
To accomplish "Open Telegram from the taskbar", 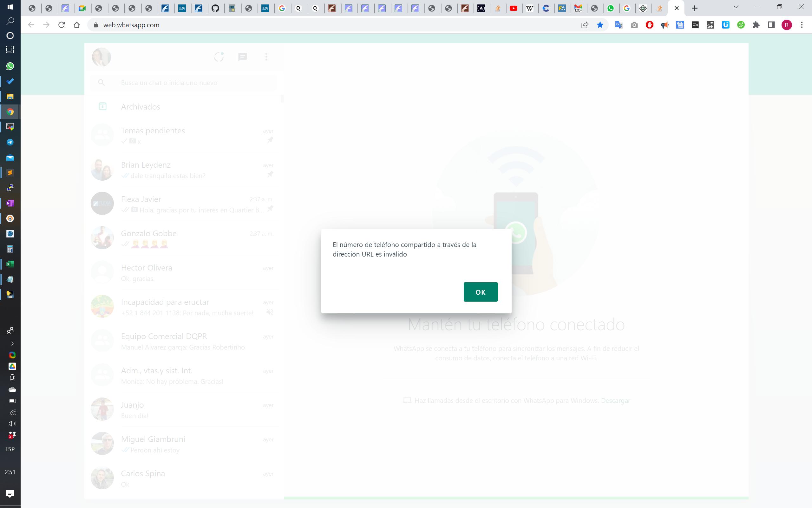I will (10, 142).
